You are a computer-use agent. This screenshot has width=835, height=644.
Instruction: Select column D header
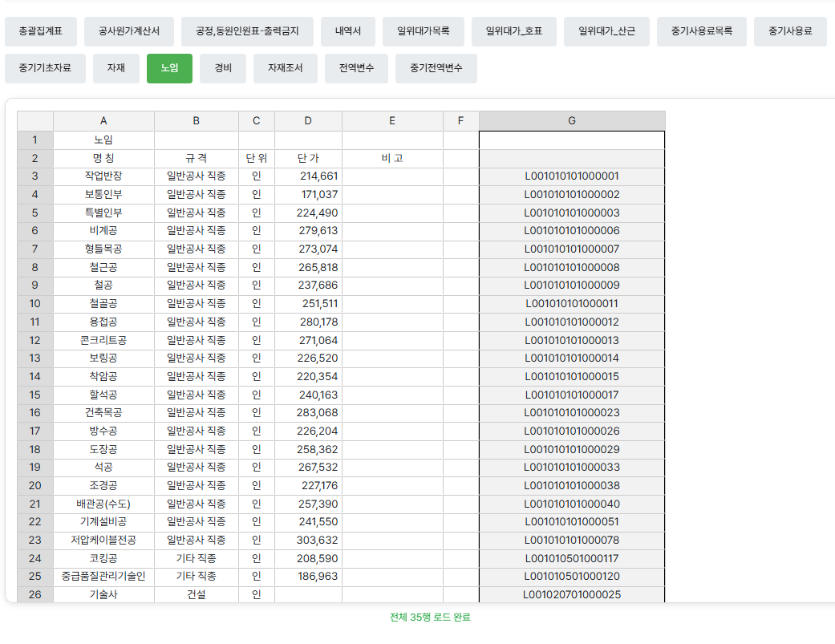point(308,121)
